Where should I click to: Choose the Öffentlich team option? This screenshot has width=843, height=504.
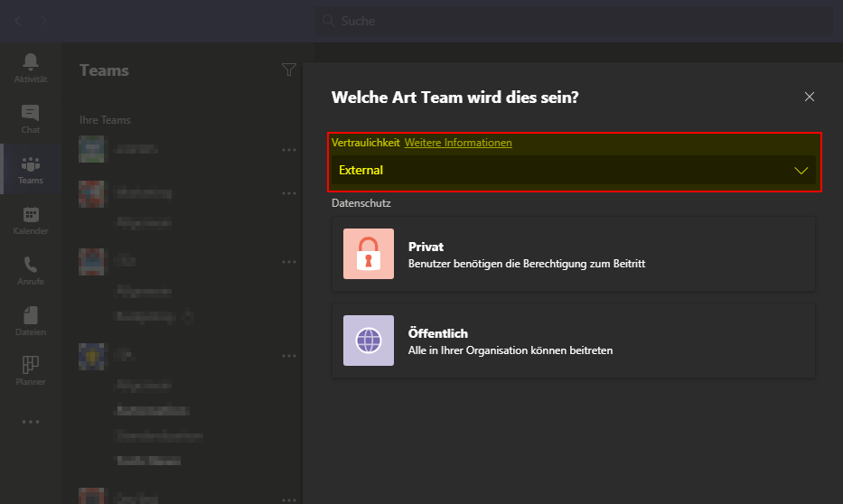point(573,341)
